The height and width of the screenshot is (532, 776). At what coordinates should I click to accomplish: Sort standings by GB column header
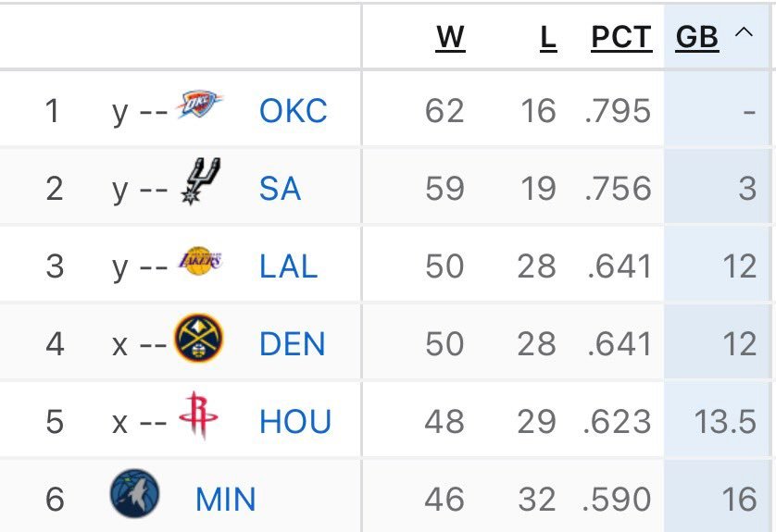697,37
